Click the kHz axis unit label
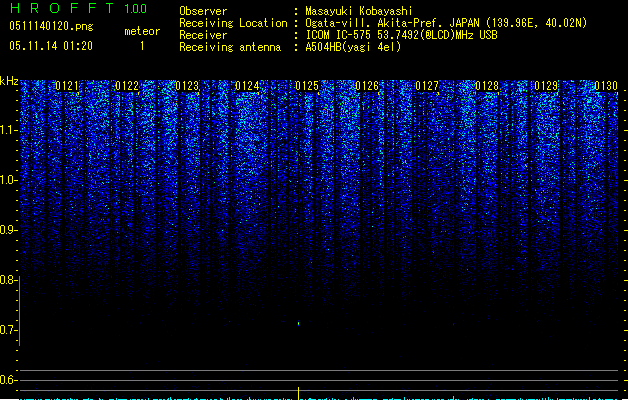 [x=9, y=81]
